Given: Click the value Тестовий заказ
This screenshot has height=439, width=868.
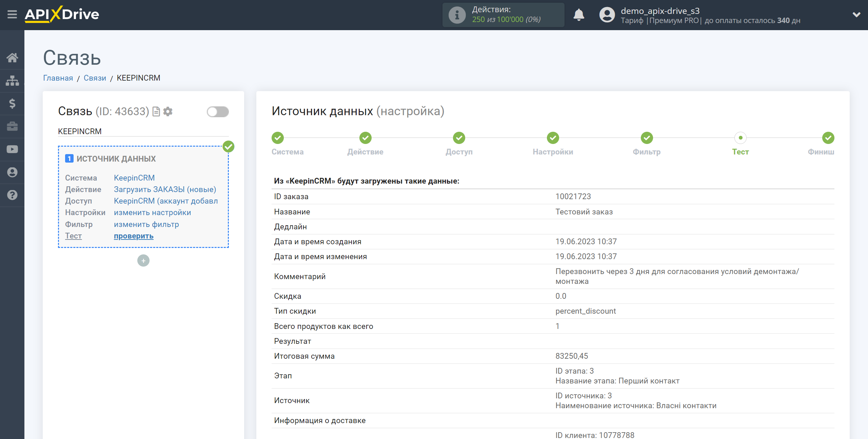Looking at the screenshot, I should (x=584, y=212).
